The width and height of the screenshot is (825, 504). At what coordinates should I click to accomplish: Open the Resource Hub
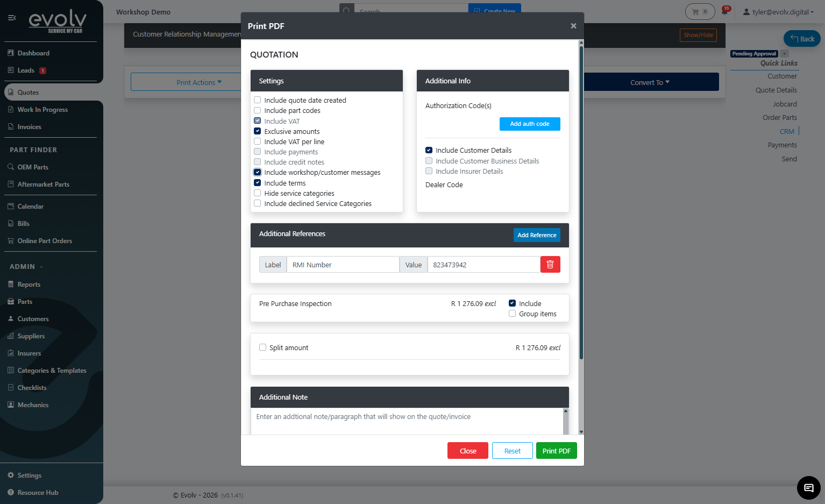38,493
